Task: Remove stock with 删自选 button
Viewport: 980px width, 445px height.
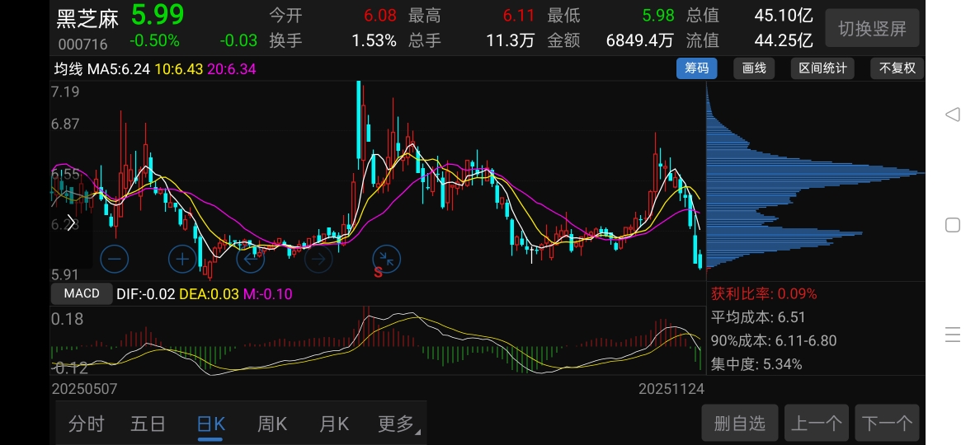Action: click(x=740, y=423)
